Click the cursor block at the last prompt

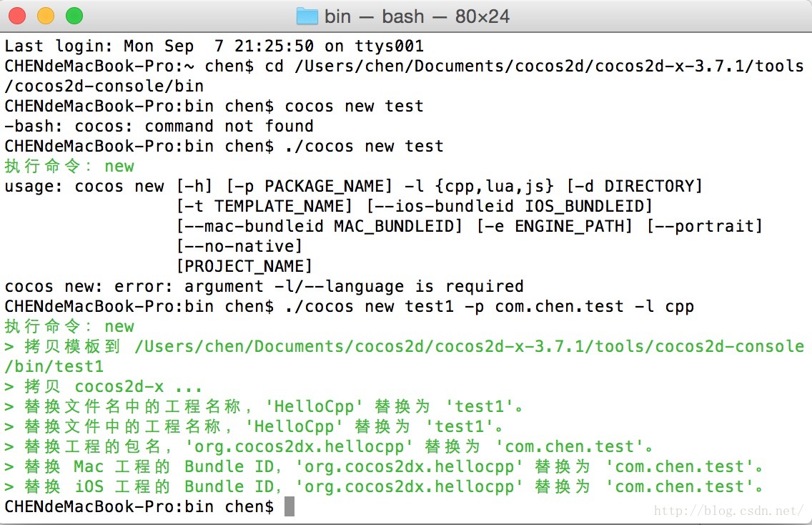[x=289, y=506]
